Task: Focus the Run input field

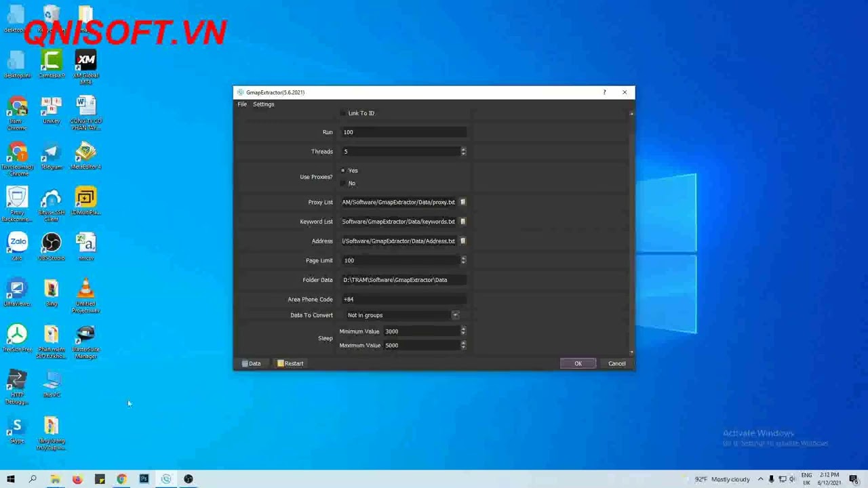Action: [403, 132]
